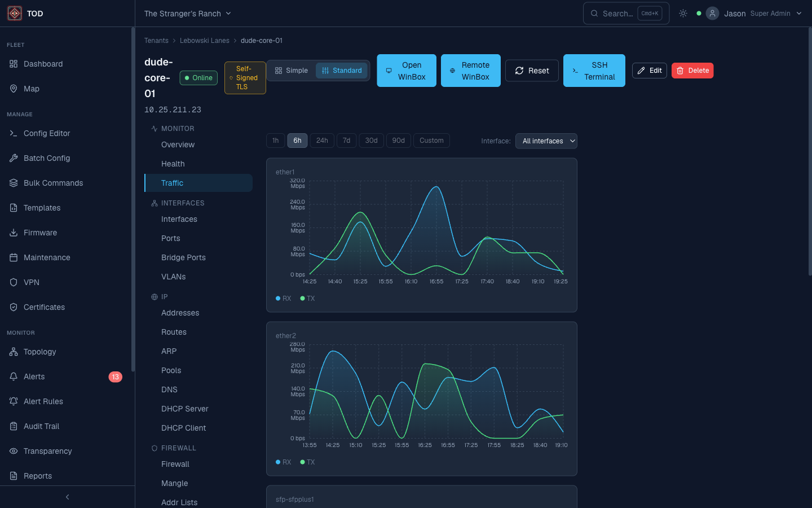
Task: Open Alerts showing 13 notifications
Action: (x=35, y=376)
